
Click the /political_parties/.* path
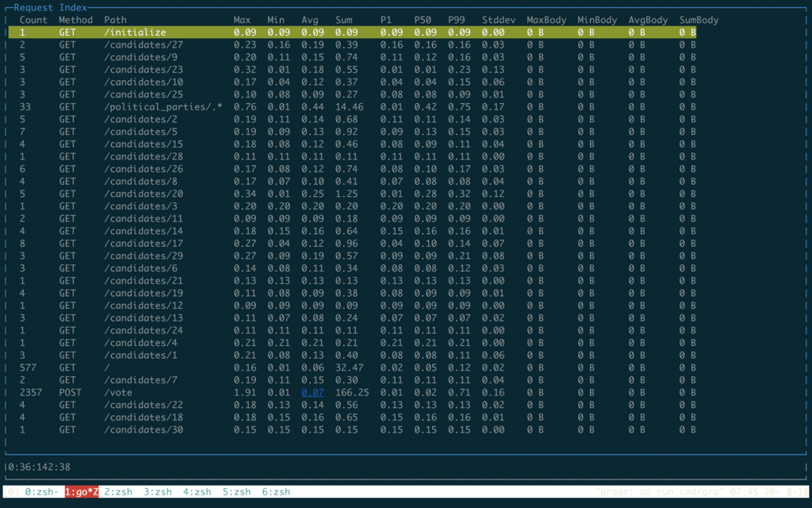(x=163, y=107)
